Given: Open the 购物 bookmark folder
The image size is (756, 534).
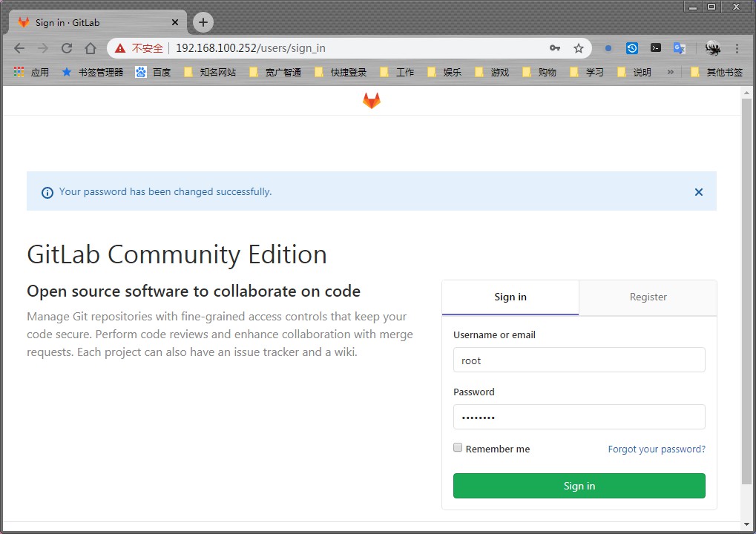Looking at the screenshot, I should click(539, 72).
